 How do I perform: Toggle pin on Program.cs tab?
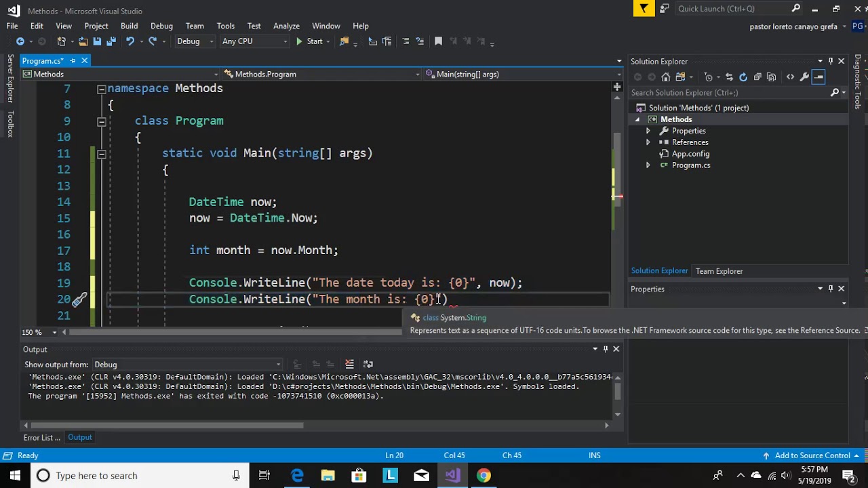tap(73, 61)
